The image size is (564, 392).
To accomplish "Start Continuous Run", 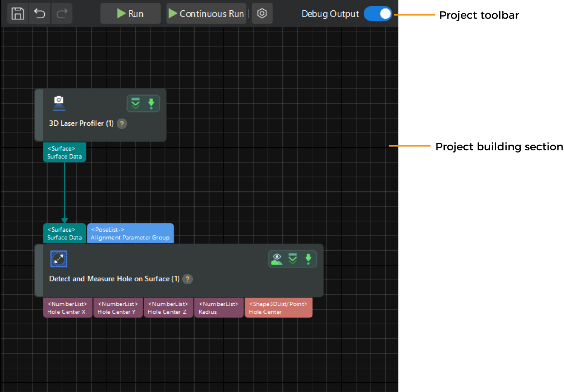I will click(x=206, y=14).
